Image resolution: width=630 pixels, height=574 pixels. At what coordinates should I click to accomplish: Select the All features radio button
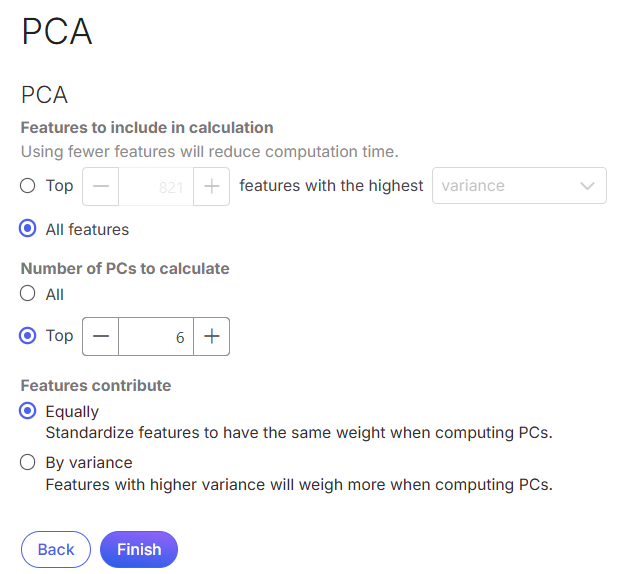[x=28, y=229]
